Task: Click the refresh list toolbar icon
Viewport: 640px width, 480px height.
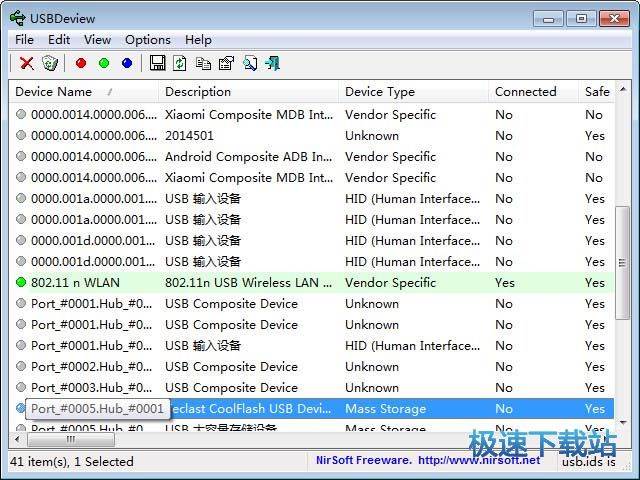Action: [180, 63]
